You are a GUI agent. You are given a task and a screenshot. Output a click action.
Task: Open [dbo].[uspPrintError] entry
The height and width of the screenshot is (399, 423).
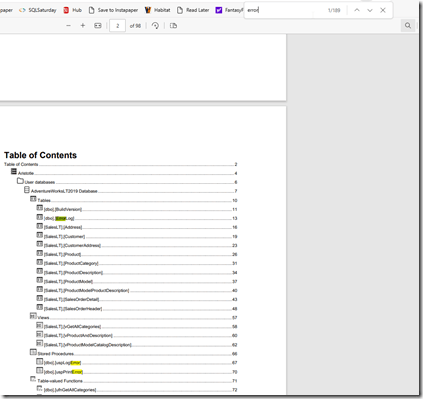tap(63, 372)
